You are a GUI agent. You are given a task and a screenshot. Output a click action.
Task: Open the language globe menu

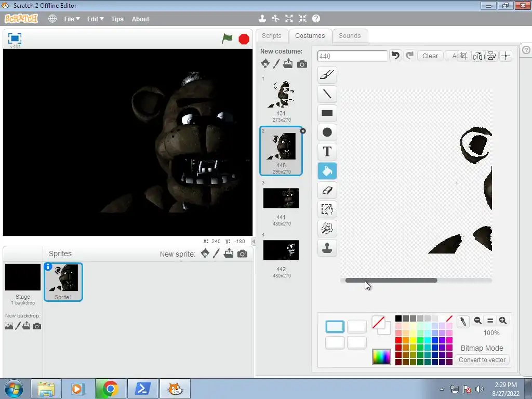(x=52, y=19)
